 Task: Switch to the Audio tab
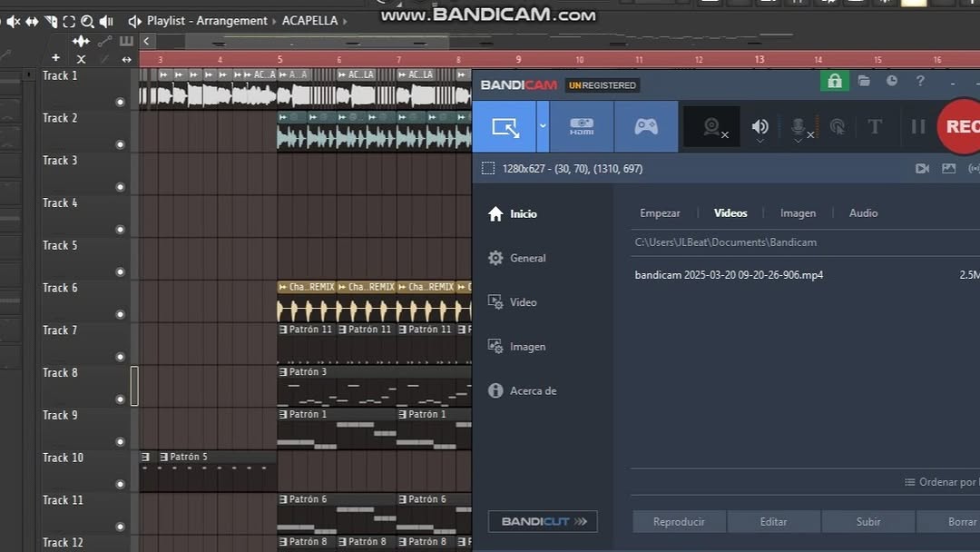pos(863,213)
